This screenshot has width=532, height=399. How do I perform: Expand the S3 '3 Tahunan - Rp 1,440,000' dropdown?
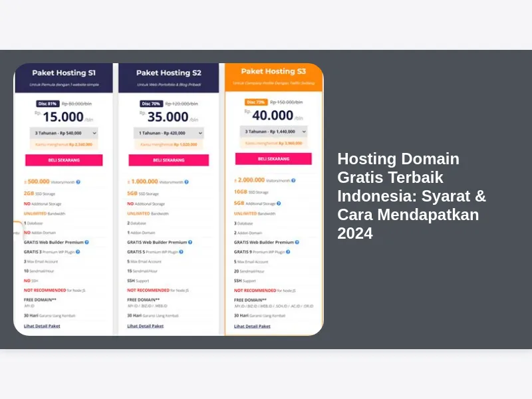coord(274,132)
